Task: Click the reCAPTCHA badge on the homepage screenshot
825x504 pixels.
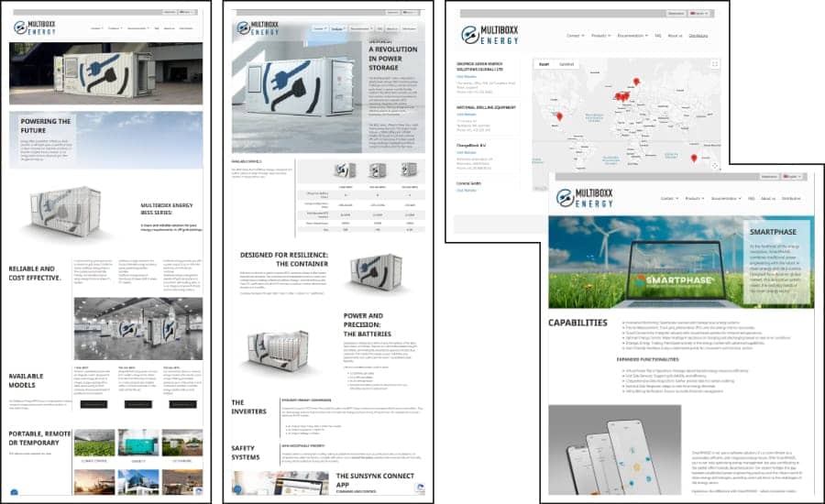Action: [198, 491]
